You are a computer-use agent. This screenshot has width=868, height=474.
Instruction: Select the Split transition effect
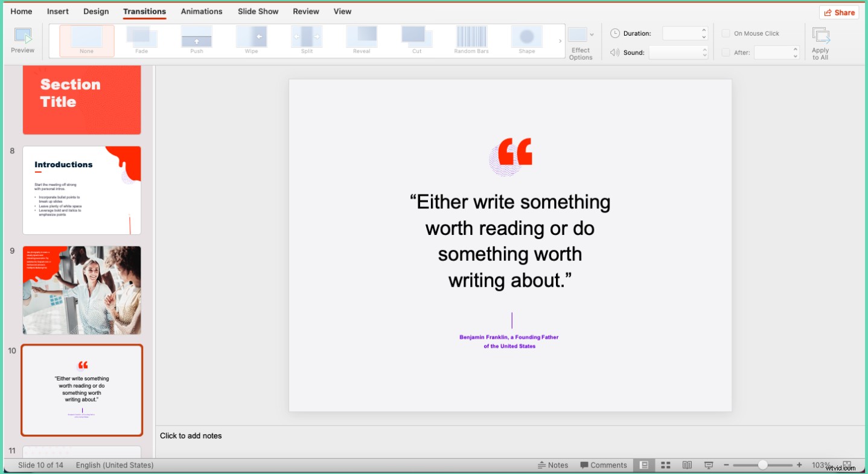(x=306, y=38)
